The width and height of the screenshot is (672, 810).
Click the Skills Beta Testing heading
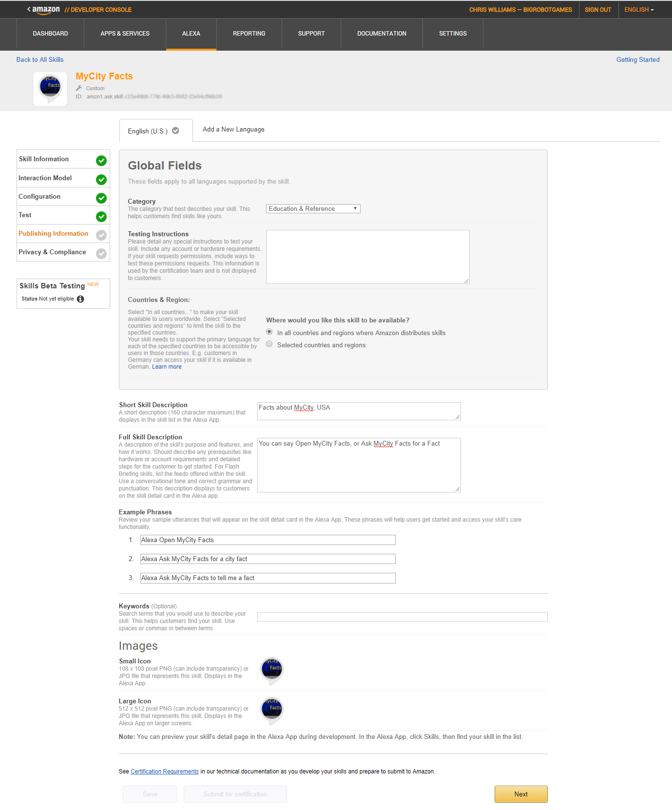point(52,286)
